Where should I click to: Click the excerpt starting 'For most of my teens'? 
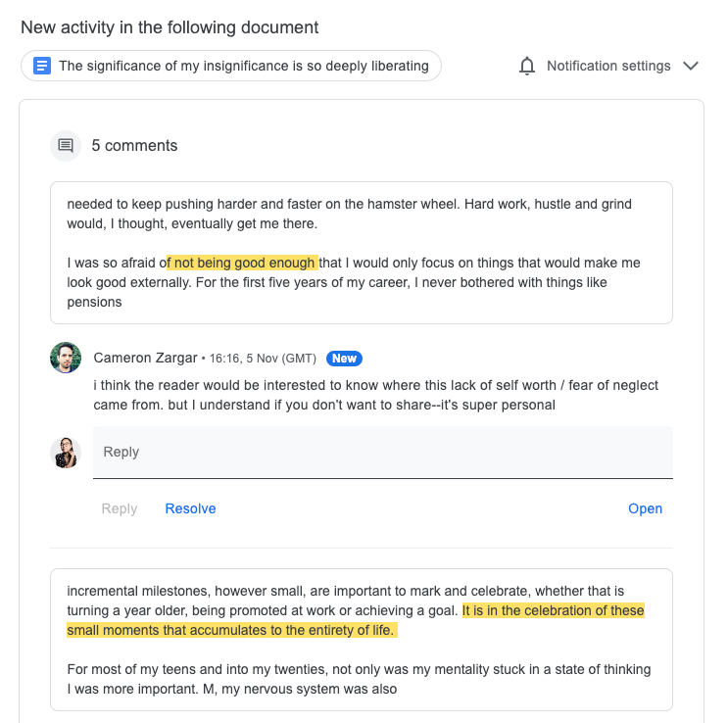[x=359, y=679]
